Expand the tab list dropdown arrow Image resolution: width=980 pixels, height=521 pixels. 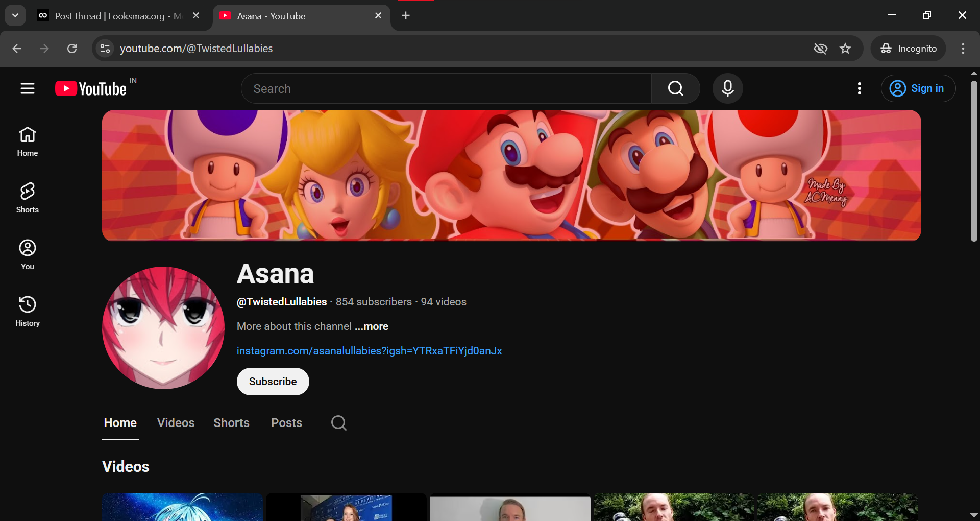15,15
